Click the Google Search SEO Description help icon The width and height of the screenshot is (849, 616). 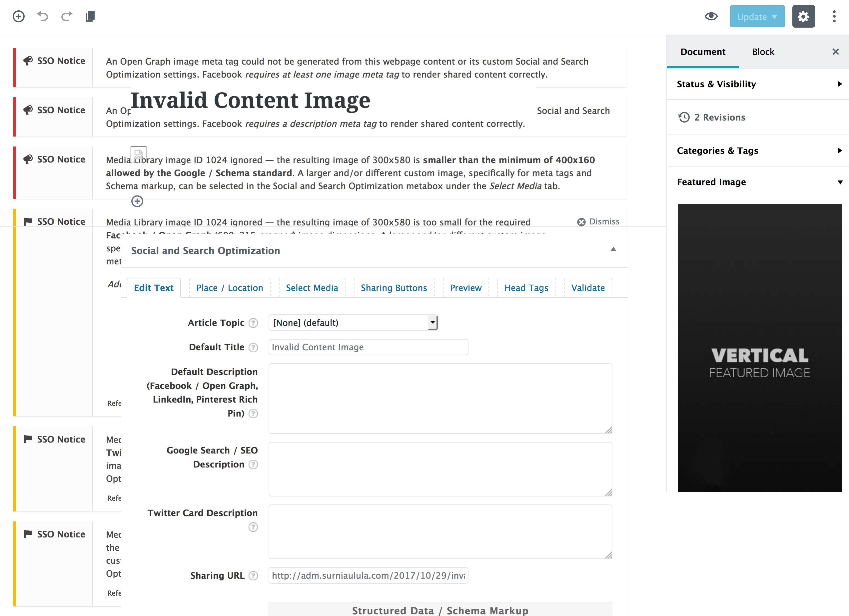click(x=254, y=464)
